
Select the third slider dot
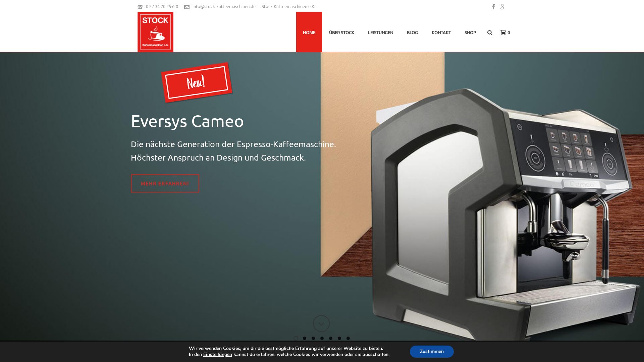tap(313, 338)
